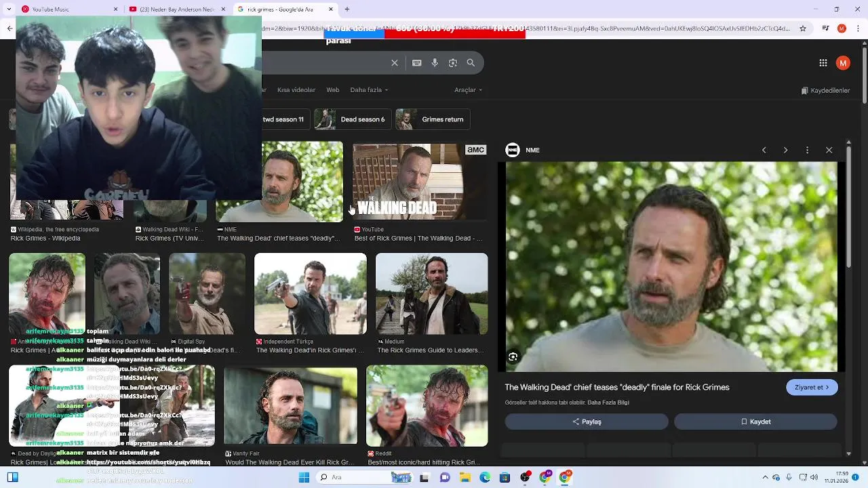Open Chrome profile avatar in toolbar

(842, 28)
